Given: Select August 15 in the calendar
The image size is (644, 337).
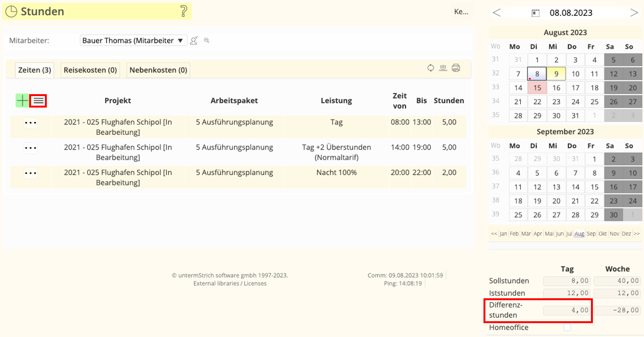Looking at the screenshot, I should click(537, 88).
